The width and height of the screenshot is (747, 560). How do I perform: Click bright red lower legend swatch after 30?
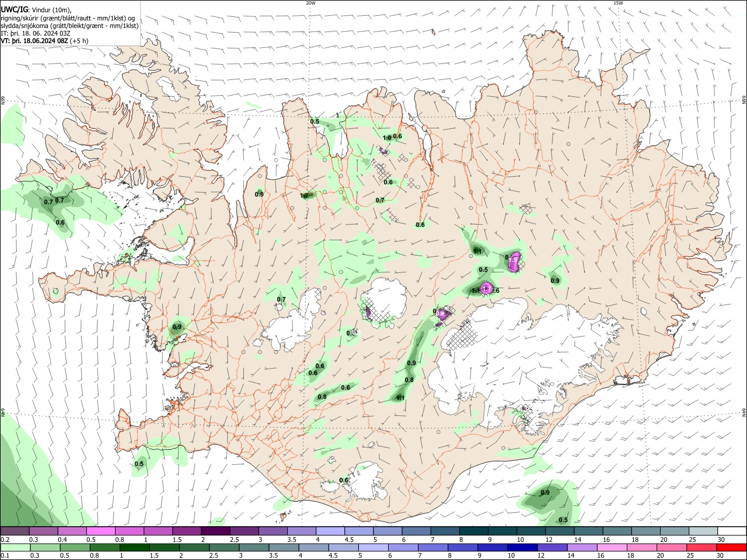point(732,547)
